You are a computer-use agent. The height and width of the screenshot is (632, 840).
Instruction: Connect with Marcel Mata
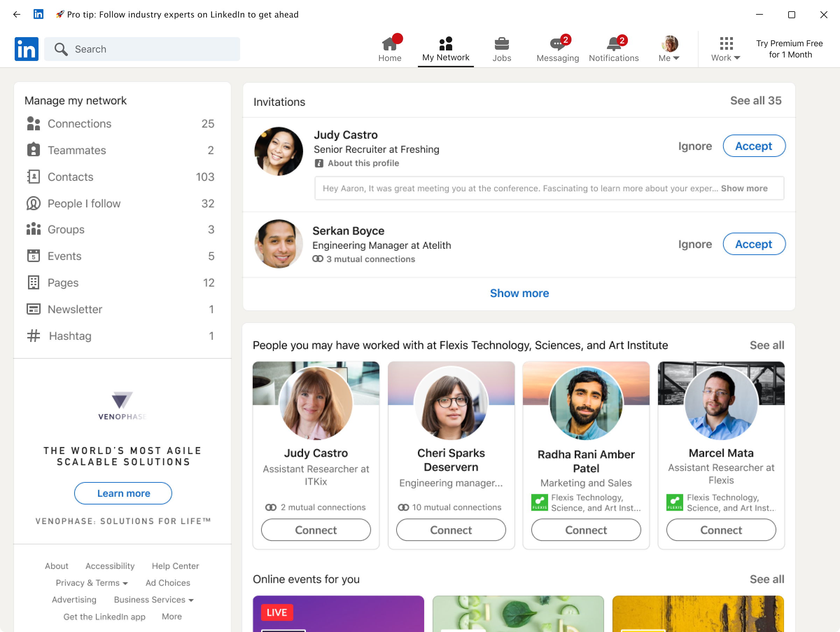click(720, 530)
